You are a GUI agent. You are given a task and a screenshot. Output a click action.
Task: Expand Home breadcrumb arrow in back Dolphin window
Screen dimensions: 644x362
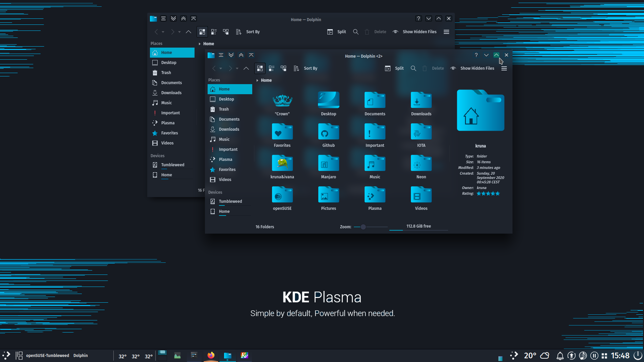point(200,44)
